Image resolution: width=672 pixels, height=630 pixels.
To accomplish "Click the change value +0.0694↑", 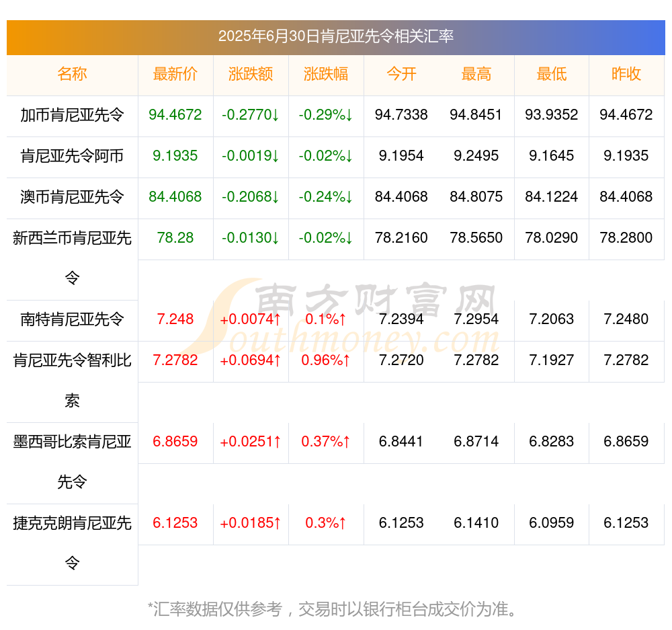I will (x=251, y=360).
